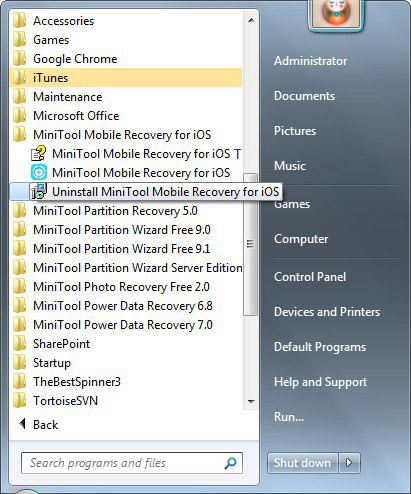Click the TheBestSpinner3 folder icon
Screen dimensions: 411x494
pos(19,382)
